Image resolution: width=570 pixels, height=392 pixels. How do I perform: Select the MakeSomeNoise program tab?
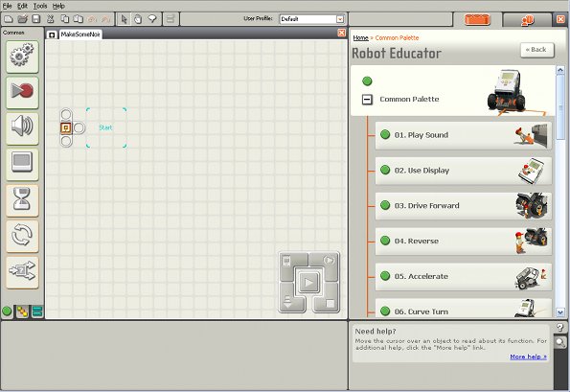80,35
